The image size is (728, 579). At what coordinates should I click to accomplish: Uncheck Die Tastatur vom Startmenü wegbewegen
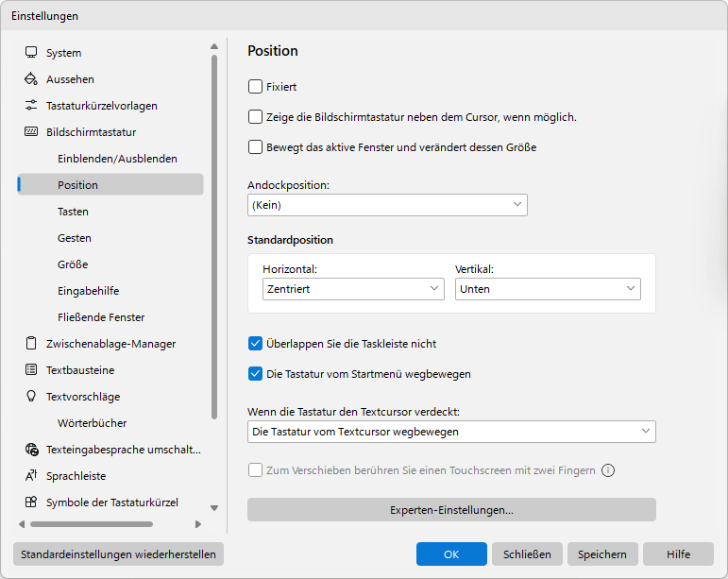point(255,374)
